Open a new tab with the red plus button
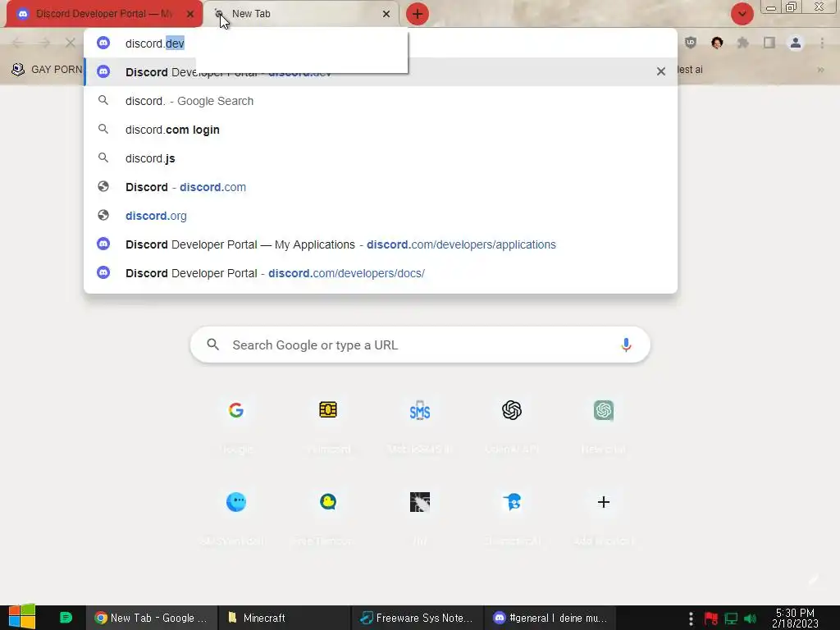This screenshot has width=840, height=630. 418,14
